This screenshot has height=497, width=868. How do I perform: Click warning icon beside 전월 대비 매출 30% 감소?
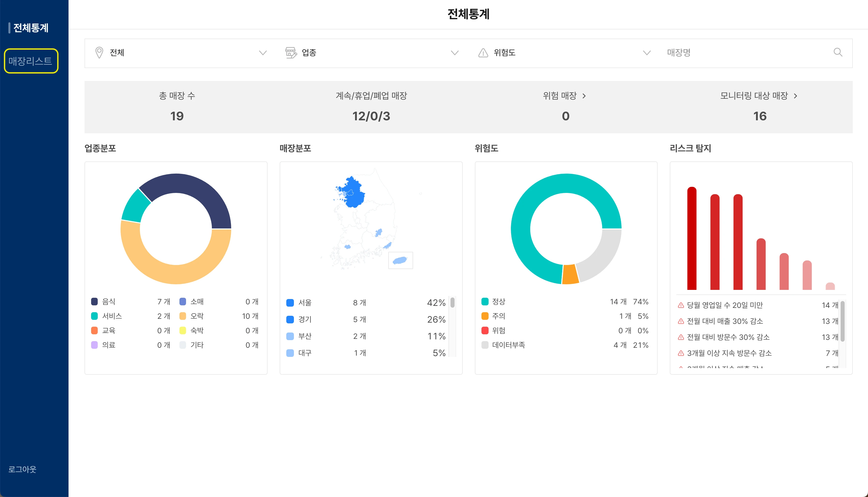point(680,321)
